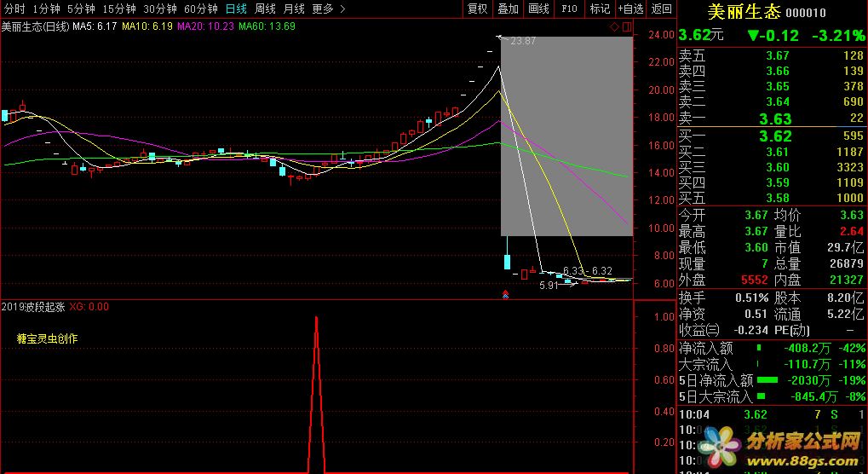Image resolution: width=868 pixels, height=474 pixels.
Task: Click the 美丽生态(日线) chart title
Action: (x=36, y=26)
